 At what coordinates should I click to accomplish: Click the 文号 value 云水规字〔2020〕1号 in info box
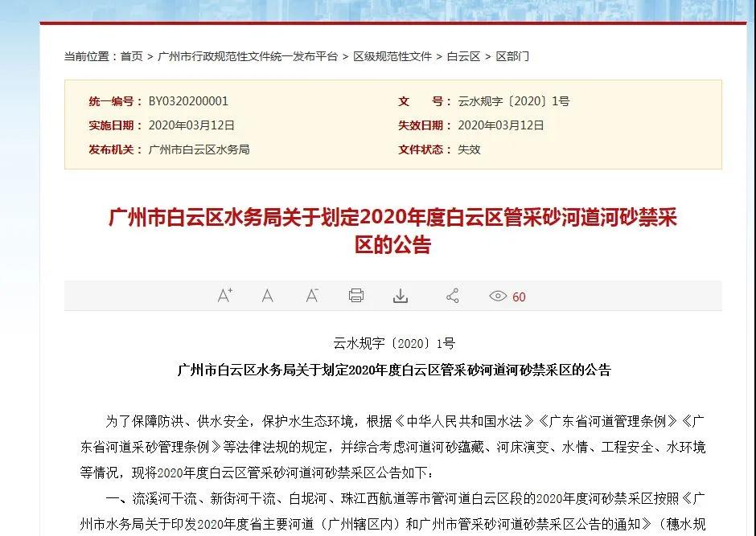[x=514, y=101]
